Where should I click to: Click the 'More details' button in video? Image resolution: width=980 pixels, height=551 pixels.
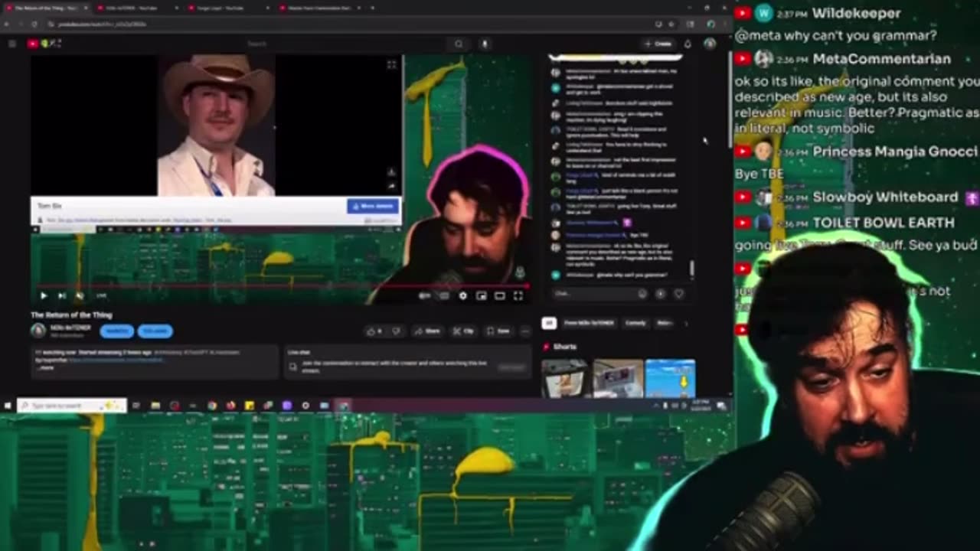373,206
